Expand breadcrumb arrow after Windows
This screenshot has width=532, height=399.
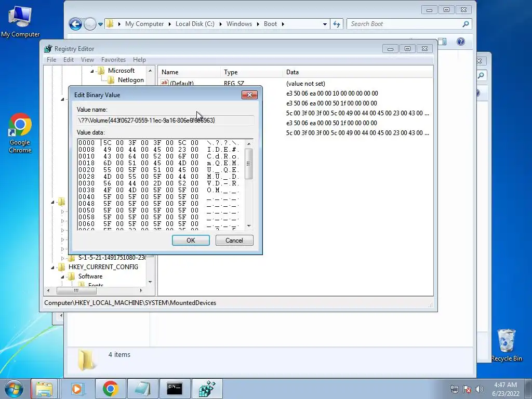[x=258, y=24]
